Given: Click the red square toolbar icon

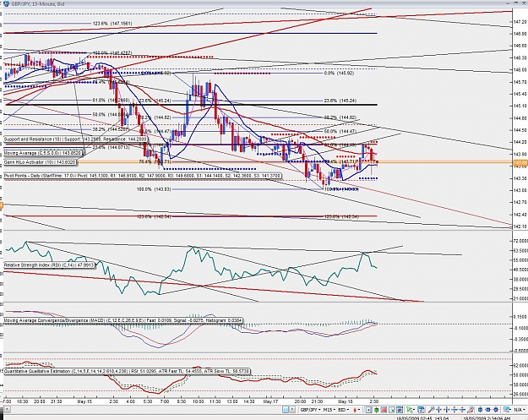Looking at the screenshot, I should [384, 410].
